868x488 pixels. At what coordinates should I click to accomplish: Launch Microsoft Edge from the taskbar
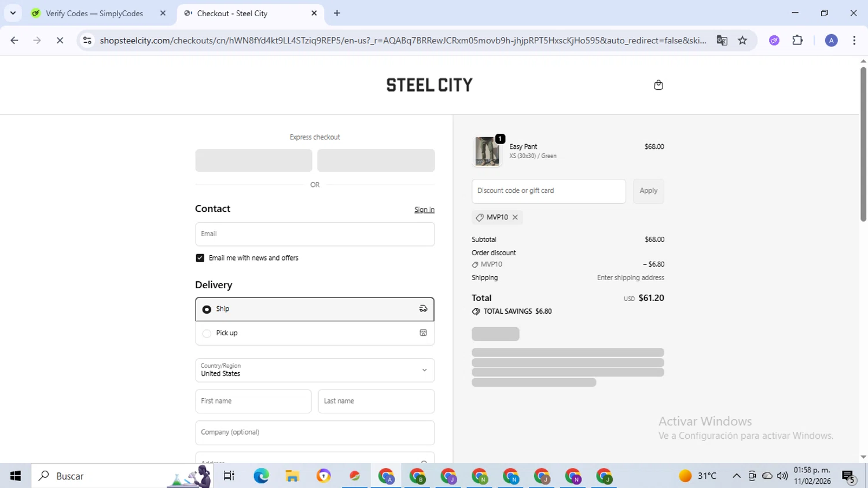[x=261, y=476]
